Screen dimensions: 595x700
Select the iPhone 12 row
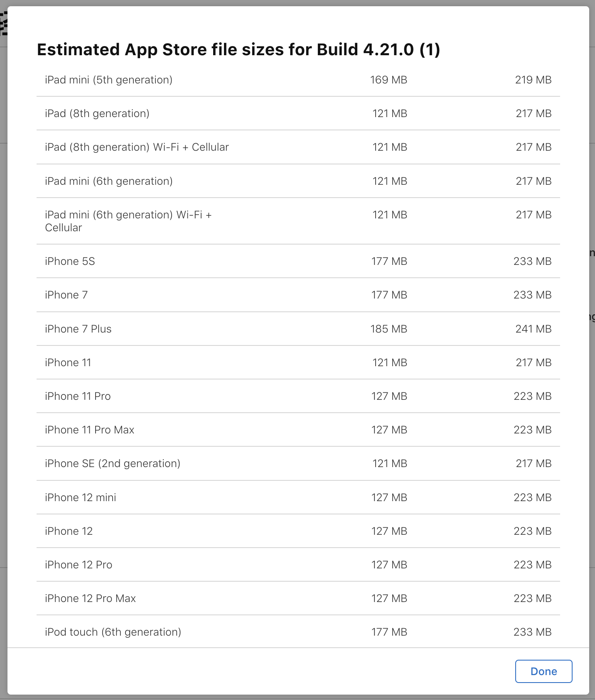(x=69, y=531)
